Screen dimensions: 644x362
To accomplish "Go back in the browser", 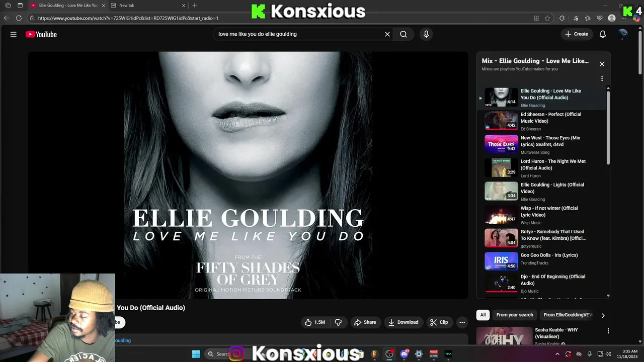I will point(7,18).
